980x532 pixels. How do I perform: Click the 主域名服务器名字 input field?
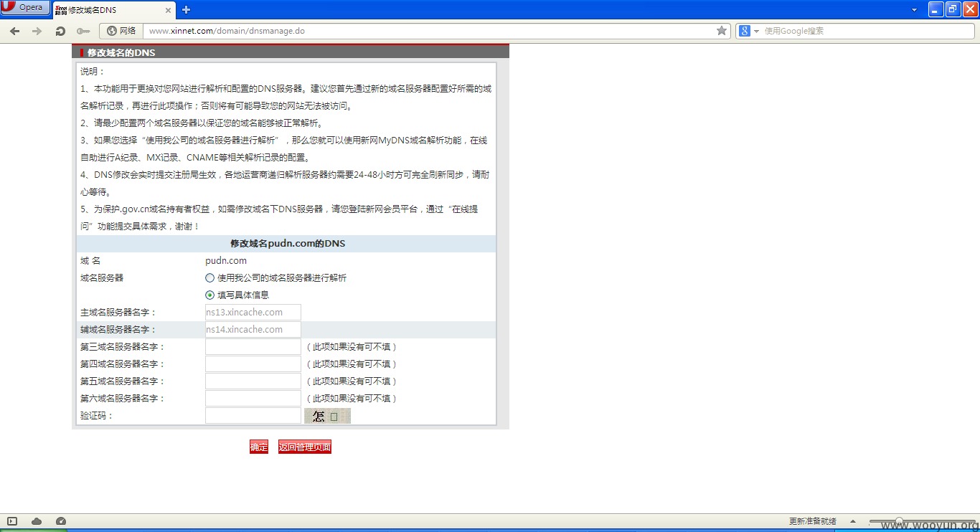point(253,312)
